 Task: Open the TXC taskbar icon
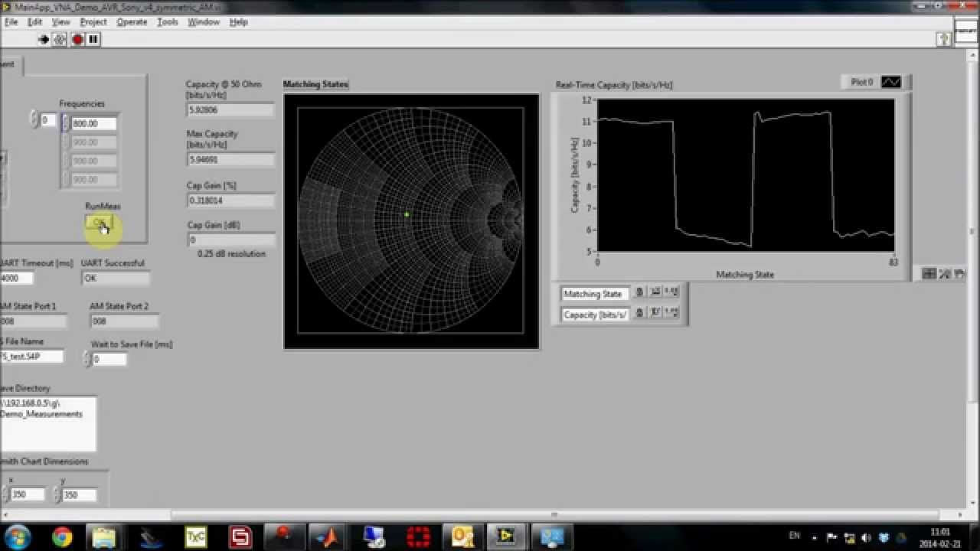click(195, 536)
